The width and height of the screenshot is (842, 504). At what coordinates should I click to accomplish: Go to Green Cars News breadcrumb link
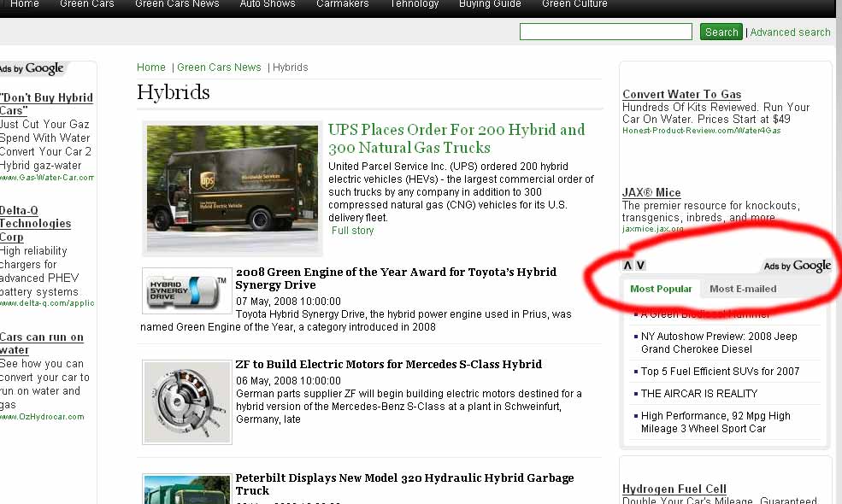pyautogui.click(x=219, y=67)
